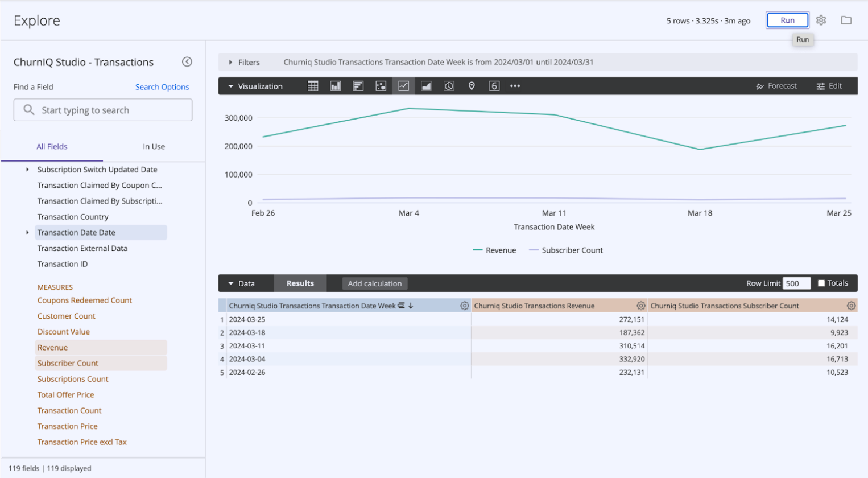Toggle Revenue series in chart legend
The image size is (868, 478).
point(494,250)
